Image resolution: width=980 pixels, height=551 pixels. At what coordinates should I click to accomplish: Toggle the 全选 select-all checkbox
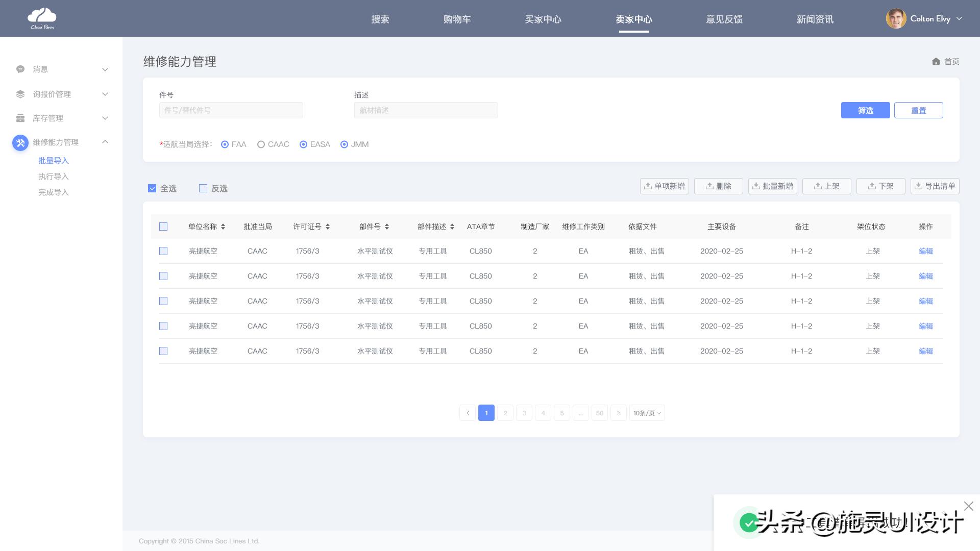pyautogui.click(x=152, y=188)
